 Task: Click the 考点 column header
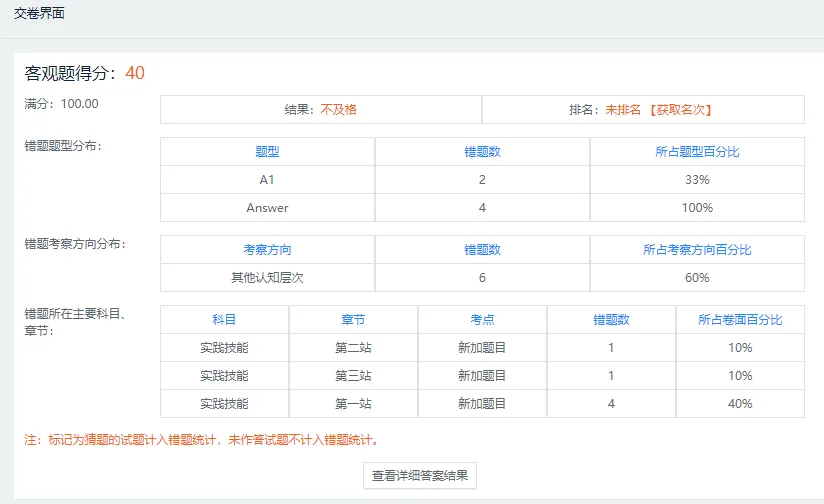(482, 320)
